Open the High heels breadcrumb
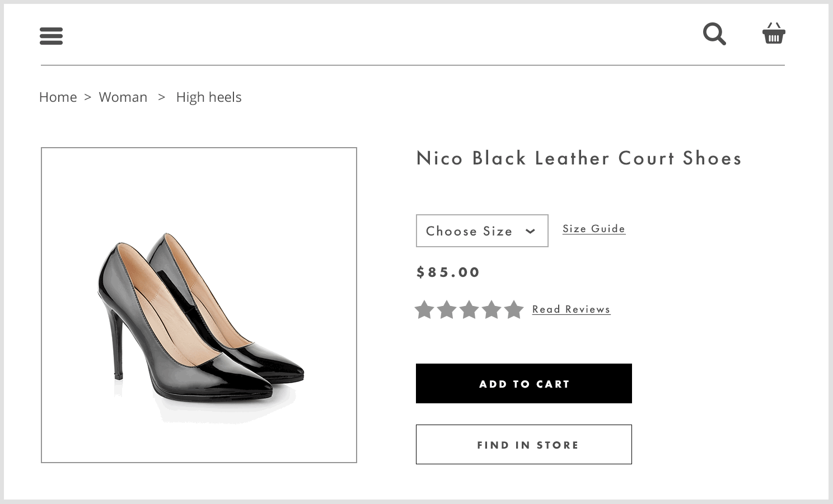833x504 pixels. pyautogui.click(x=209, y=97)
